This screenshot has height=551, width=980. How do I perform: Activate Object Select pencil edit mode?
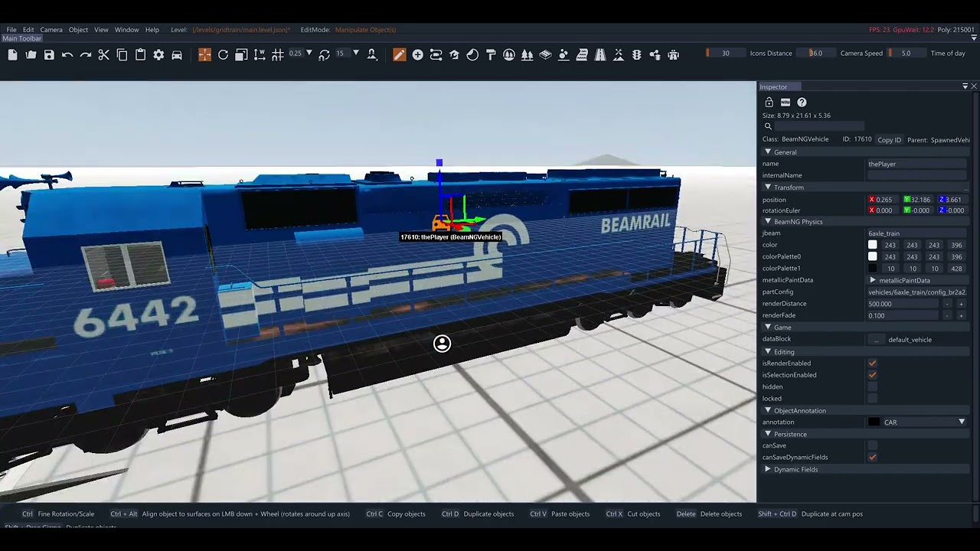coord(399,54)
